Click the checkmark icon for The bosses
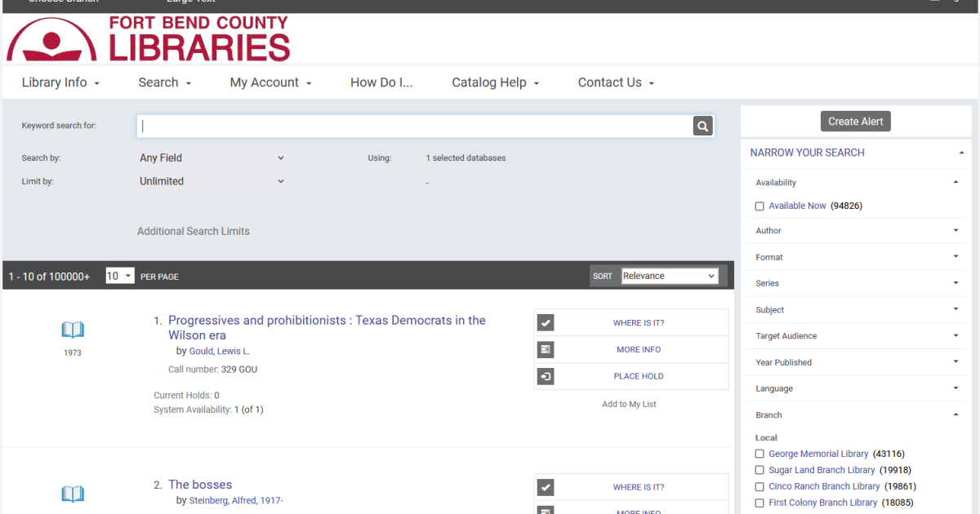Image resolution: width=980 pixels, height=514 pixels. [546, 487]
